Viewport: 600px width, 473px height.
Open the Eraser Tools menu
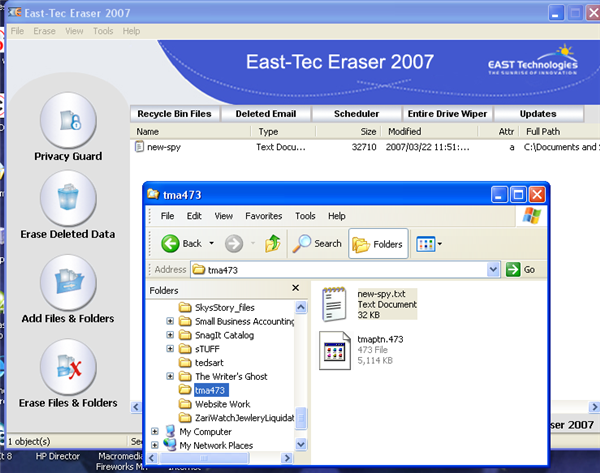coord(103,31)
